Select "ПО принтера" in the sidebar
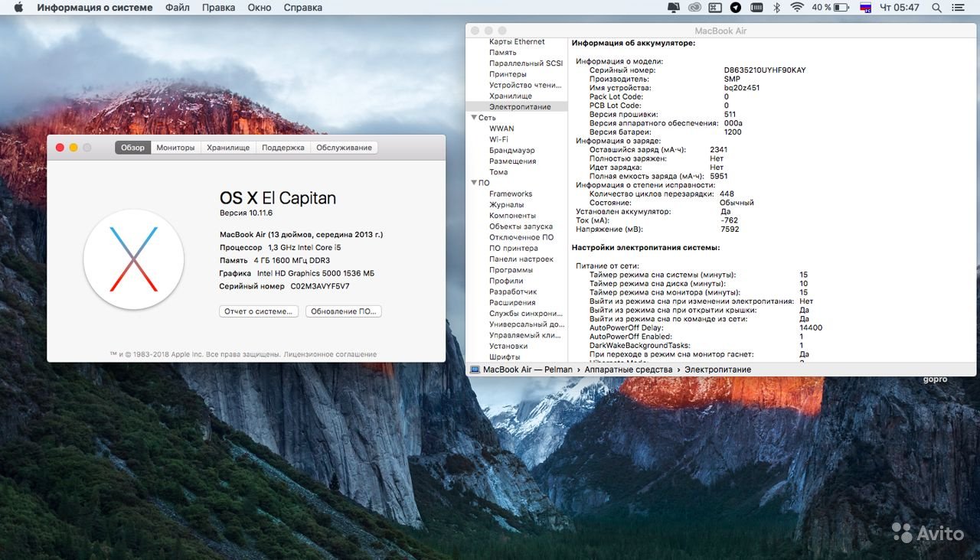The height and width of the screenshot is (560, 980). 514,248
